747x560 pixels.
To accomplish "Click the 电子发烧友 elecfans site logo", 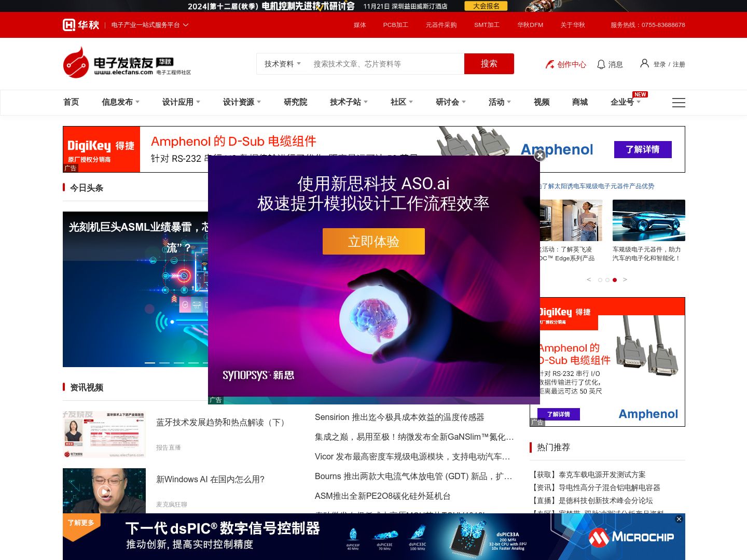I will pyautogui.click(x=127, y=63).
